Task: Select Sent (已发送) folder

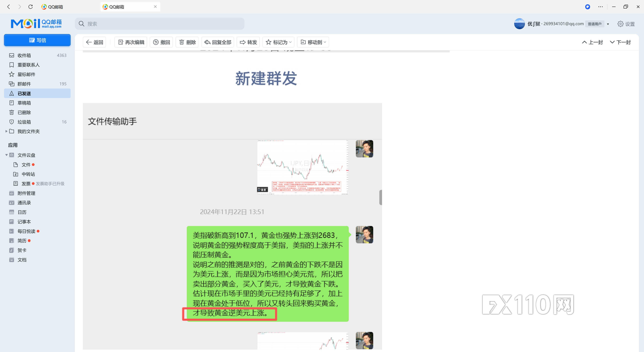Action: coord(37,93)
